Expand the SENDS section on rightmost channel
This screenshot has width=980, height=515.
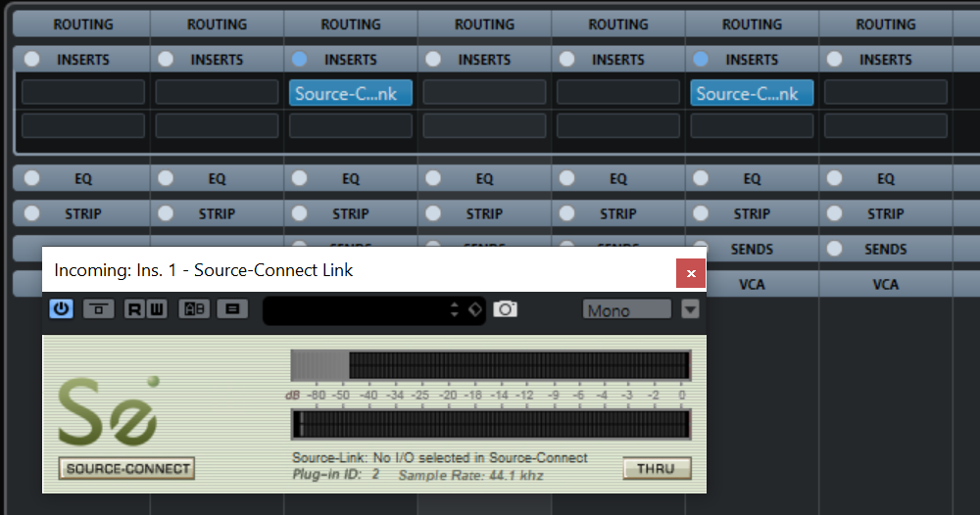pyautogui.click(x=885, y=250)
